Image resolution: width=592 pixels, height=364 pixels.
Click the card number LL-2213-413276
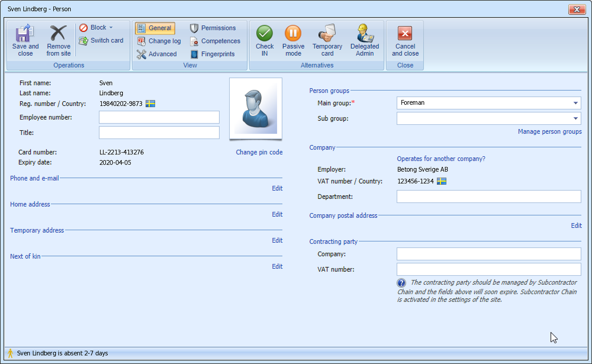(x=122, y=152)
